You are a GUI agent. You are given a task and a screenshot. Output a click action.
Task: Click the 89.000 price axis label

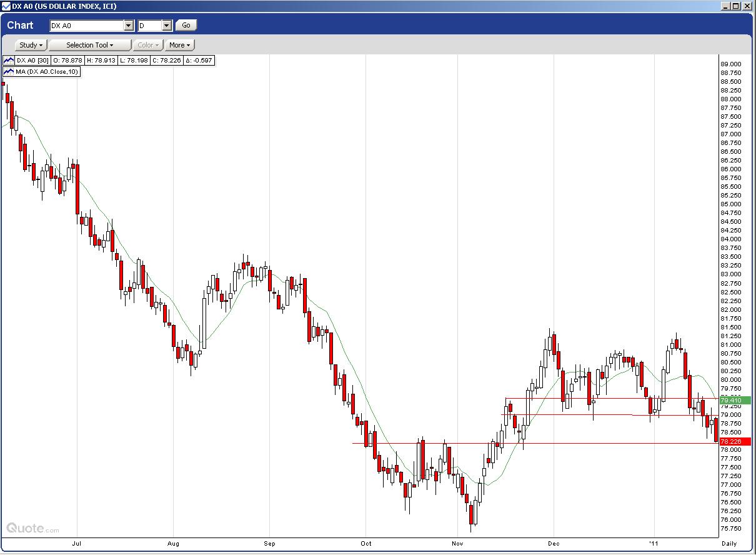pyautogui.click(x=731, y=64)
